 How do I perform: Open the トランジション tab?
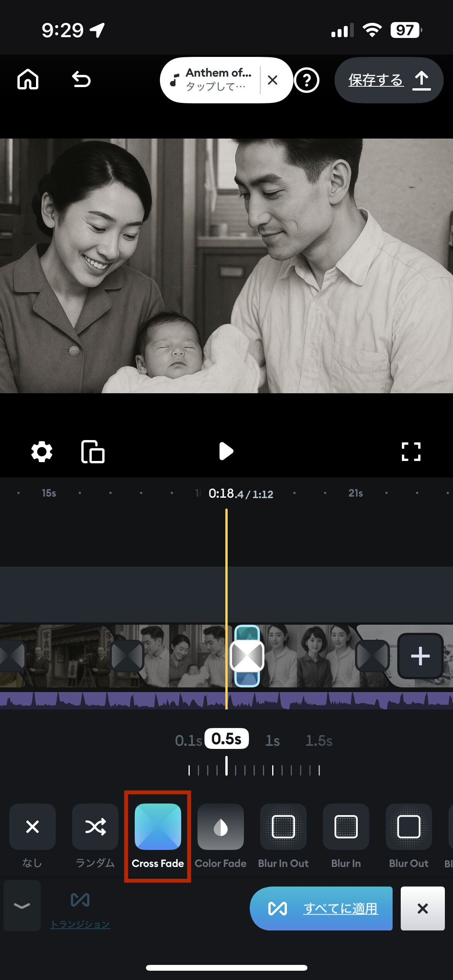(80, 909)
